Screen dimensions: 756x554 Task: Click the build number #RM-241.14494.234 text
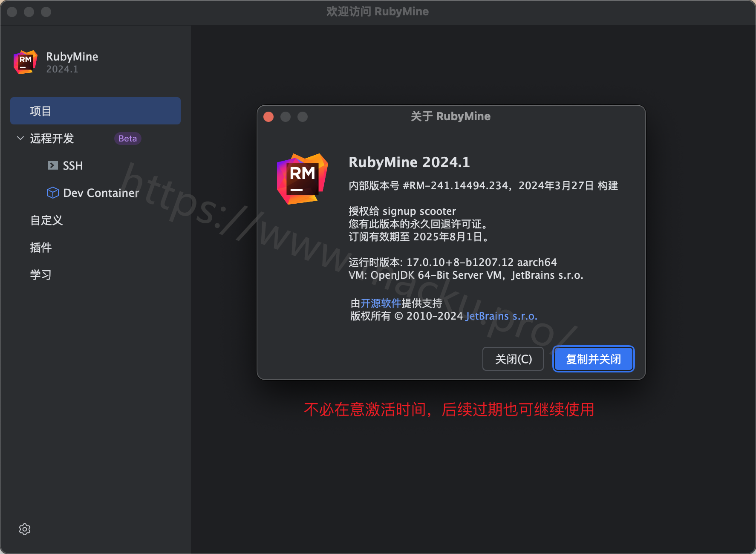tap(456, 185)
